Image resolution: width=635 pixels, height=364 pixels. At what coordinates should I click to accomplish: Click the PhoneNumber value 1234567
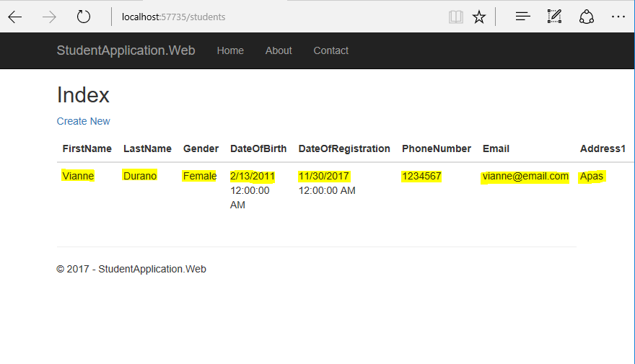pyautogui.click(x=421, y=177)
